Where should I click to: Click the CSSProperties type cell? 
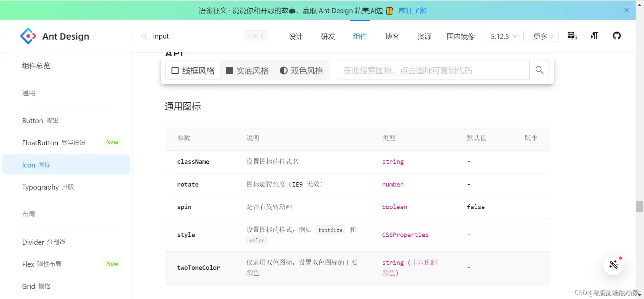coord(405,235)
